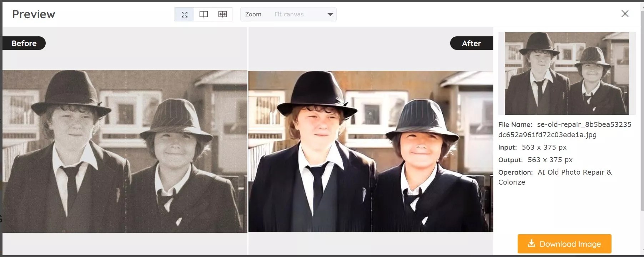
Task: Click the Operation AI Old Photo Repair text
Action: click(x=555, y=177)
